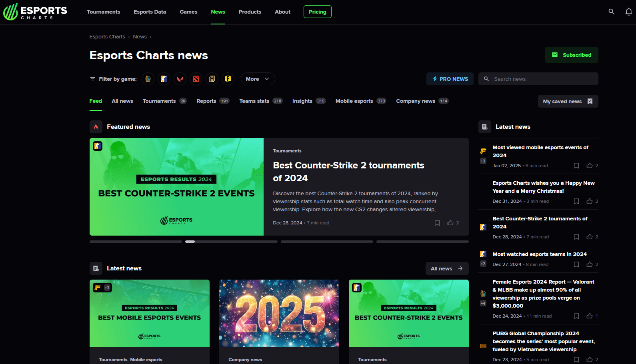Switch to the Tournaments 2K tab
Screen dimensions: 636x364
point(164,101)
